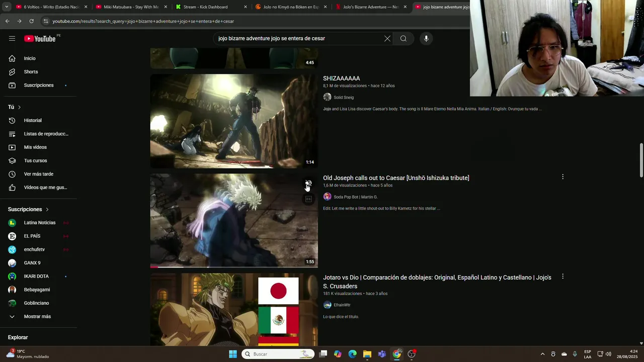
Task: Open Old Joseph calls out to Caesar title
Action: pos(396,178)
